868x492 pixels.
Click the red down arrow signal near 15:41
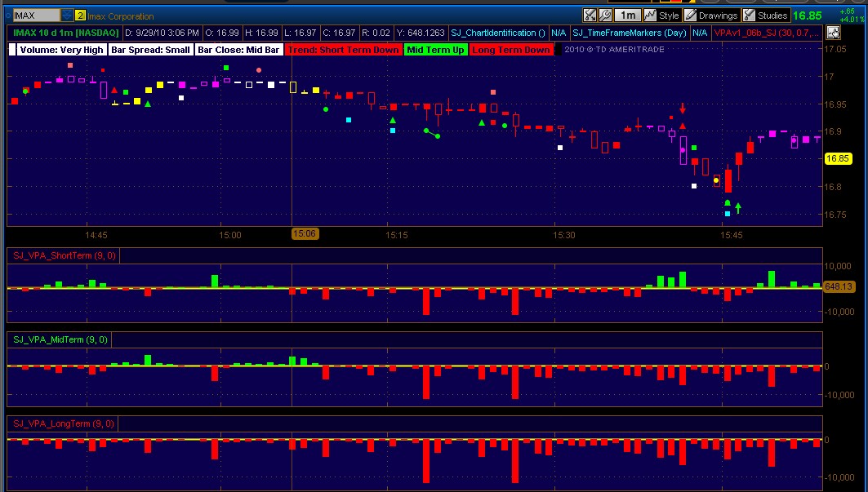click(683, 108)
